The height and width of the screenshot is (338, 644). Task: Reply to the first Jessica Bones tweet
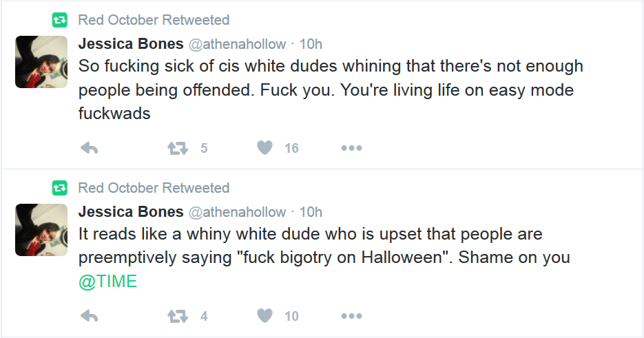[89, 148]
